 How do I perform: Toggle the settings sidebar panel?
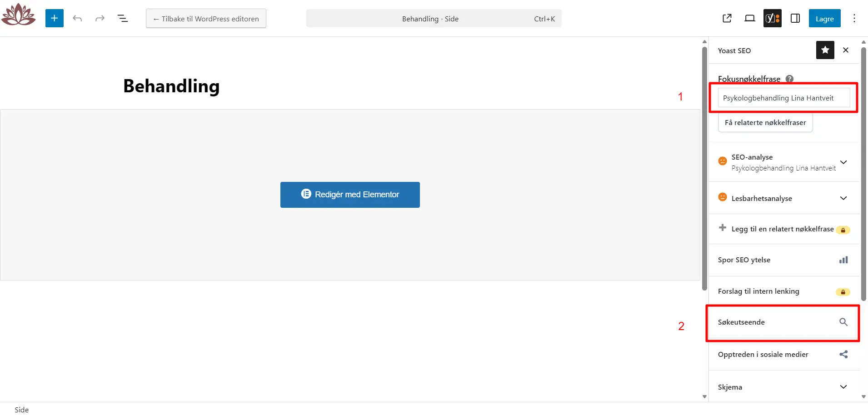point(795,18)
